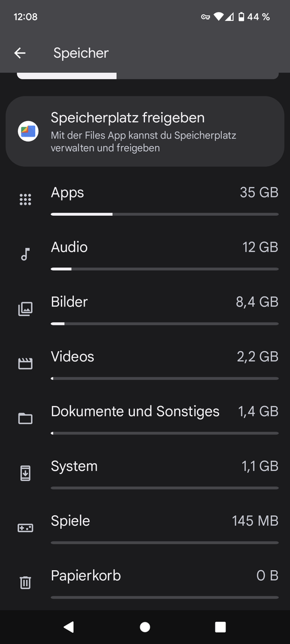Click the Bilder 8,4 GB size label
Image resolution: width=290 pixels, height=644 pixels.
tap(257, 302)
